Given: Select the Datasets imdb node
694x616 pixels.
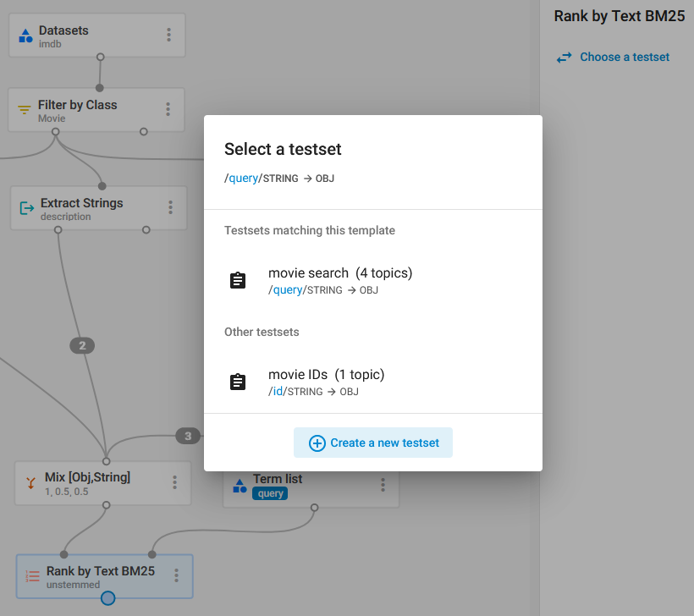Looking at the screenshot, I should pos(97,36).
